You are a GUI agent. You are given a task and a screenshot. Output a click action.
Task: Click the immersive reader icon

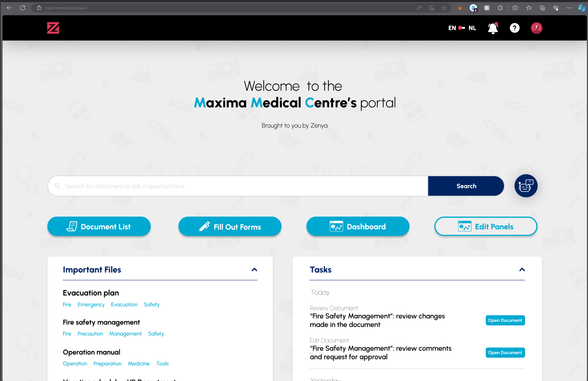click(431, 8)
